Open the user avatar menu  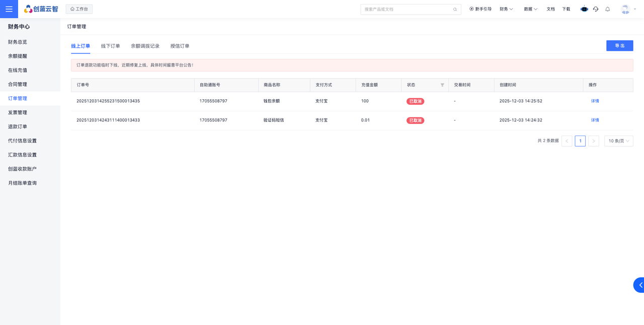pos(625,9)
